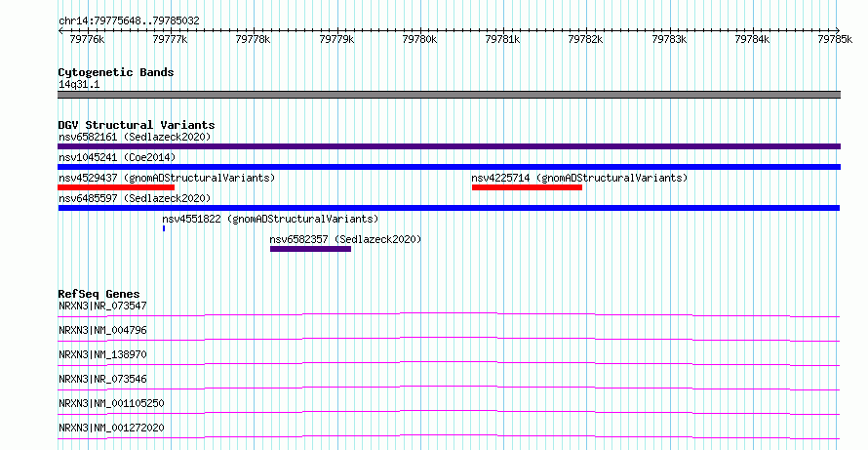The height and width of the screenshot is (450, 868).
Task: Click the nsv6485597 blue variant bar
Action: 449,208
